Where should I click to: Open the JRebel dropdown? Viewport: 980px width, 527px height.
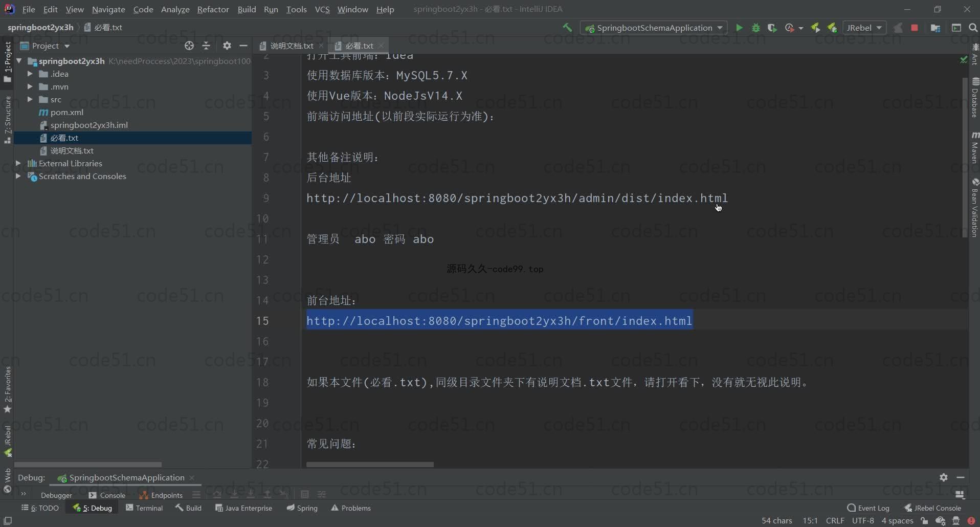pyautogui.click(x=864, y=28)
